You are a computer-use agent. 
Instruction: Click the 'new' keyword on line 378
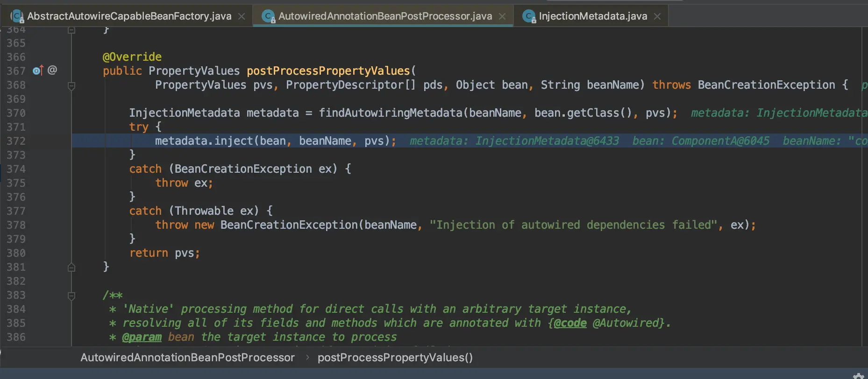pyautogui.click(x=204, y=225)
